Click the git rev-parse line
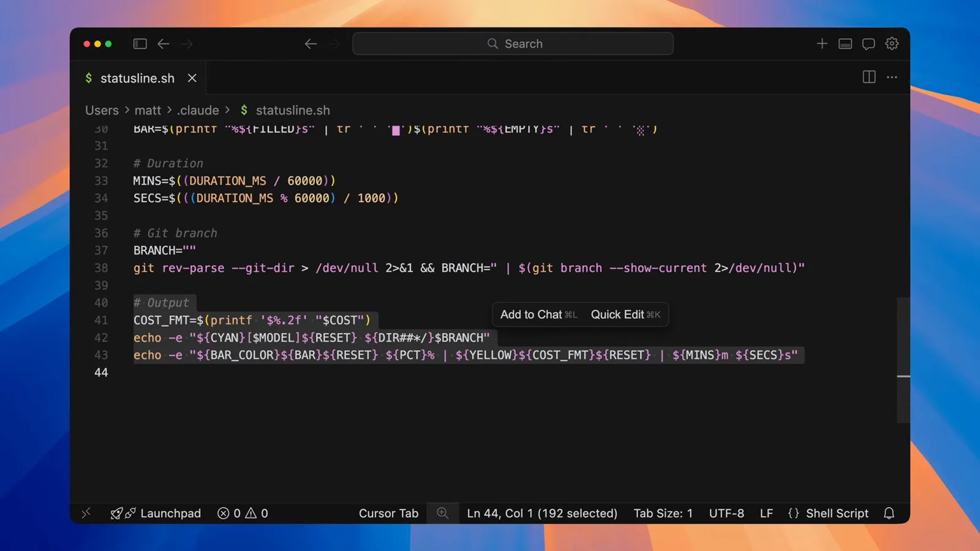The width and height of the screenshot is (980, 551). tap(469, 268)
